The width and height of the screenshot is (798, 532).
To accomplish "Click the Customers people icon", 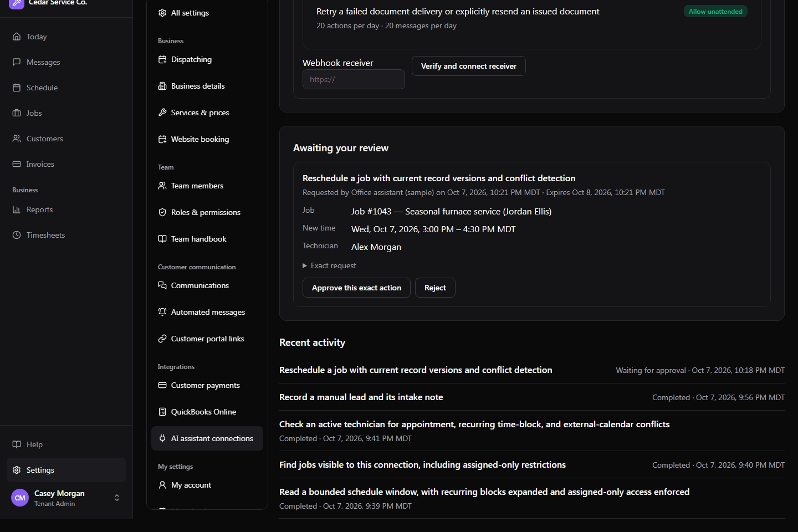I will coord(17,139).
